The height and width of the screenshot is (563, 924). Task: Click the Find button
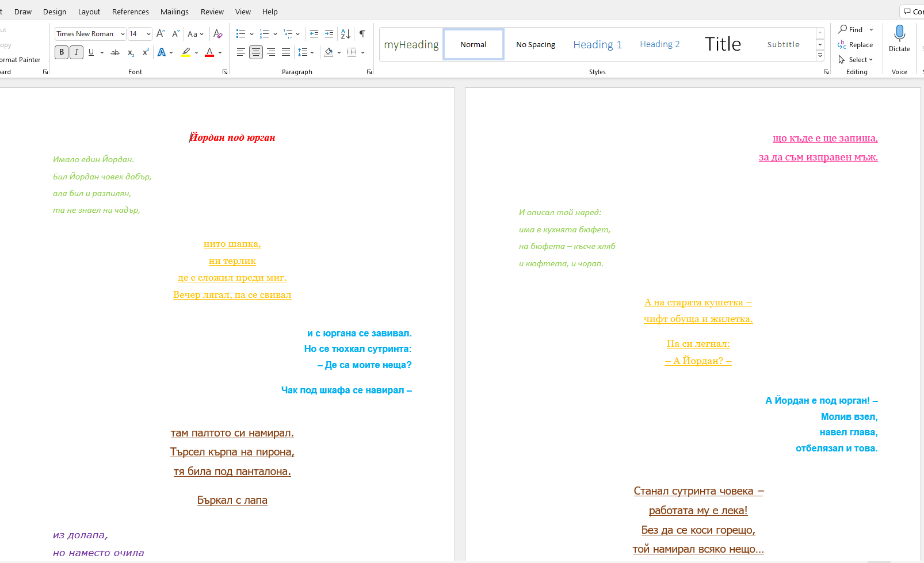pos(851,29)
